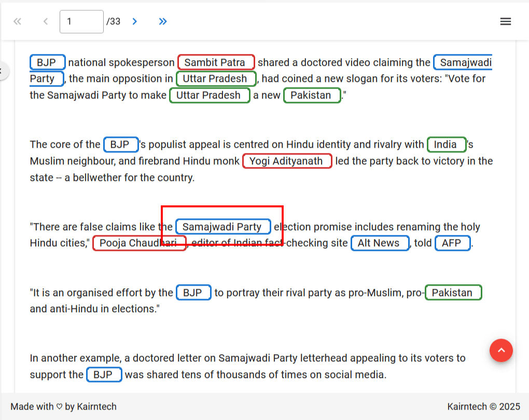Jump to last document
Screen dimensions: 529x420
163,21
